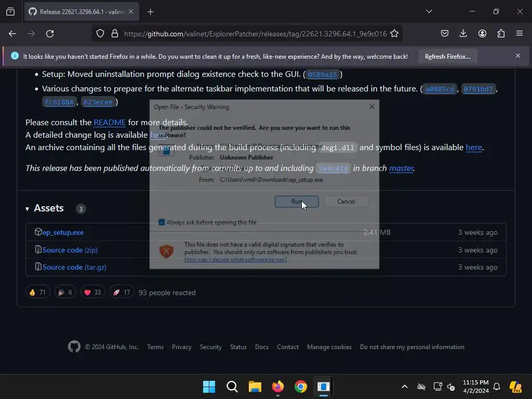Click the party reaction with 6
This screenshot has height=399, width=532.
point(65,292)
